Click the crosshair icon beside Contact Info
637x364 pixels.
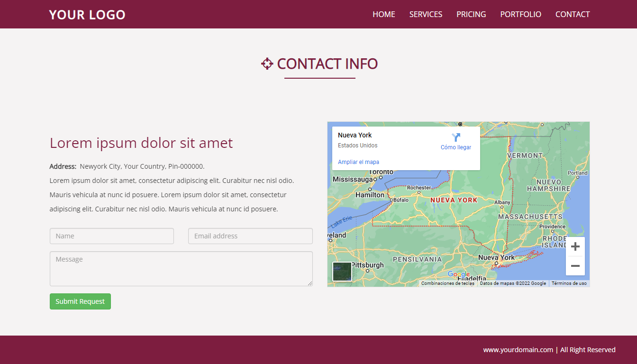pos(267,64)
